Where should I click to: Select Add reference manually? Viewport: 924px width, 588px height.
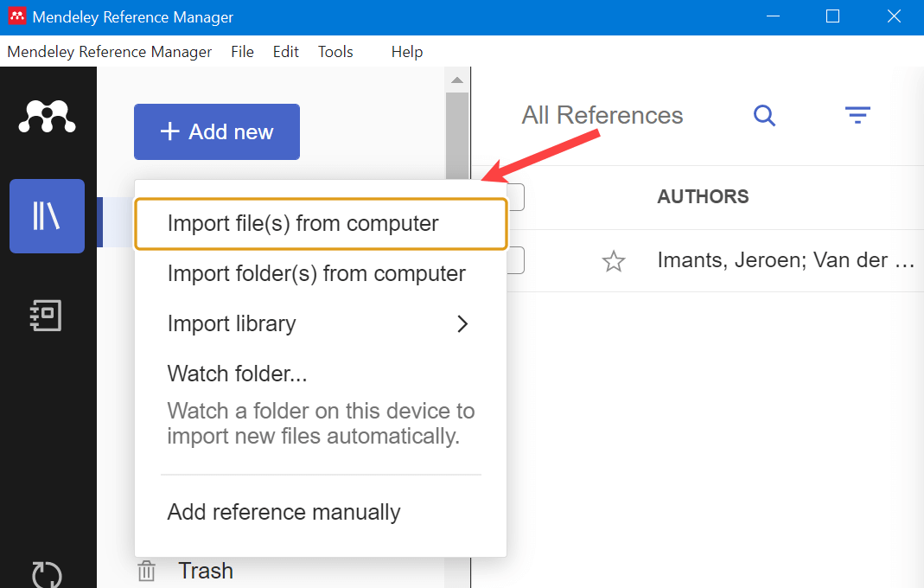click(284, 512)
